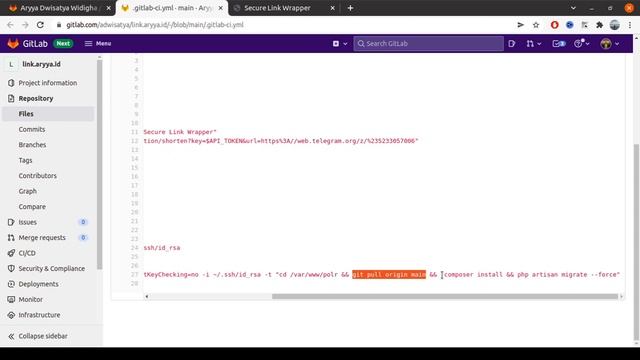
Task: Click the red Opera-style extension icon
Action: tap(554, 25)
